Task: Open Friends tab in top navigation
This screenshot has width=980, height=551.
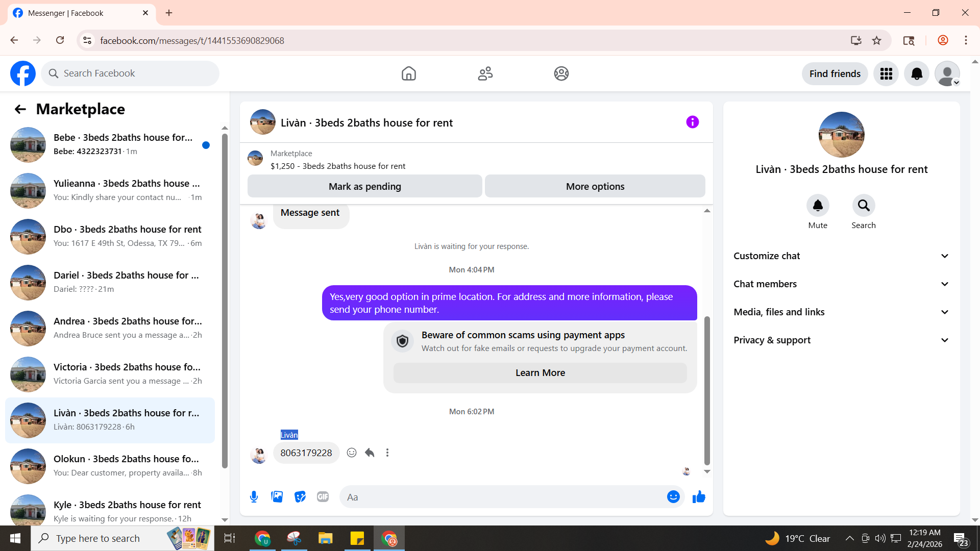Action: pyautogui.click(x=485, y=74)
